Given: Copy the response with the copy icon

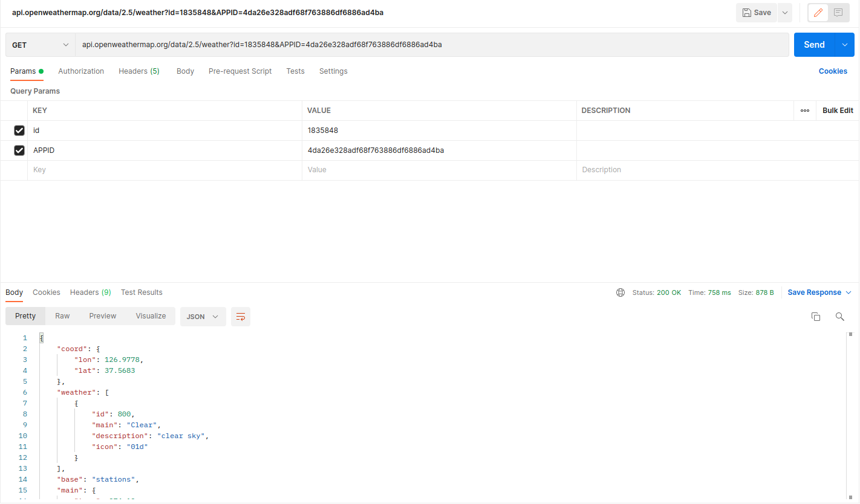Looking at the screenshot, I should point(815,317).
